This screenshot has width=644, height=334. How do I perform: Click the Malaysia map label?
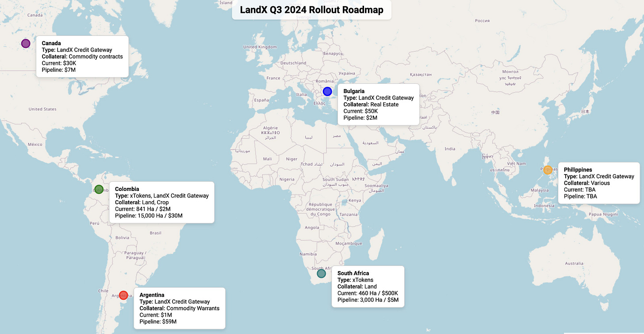click(539, 190)
